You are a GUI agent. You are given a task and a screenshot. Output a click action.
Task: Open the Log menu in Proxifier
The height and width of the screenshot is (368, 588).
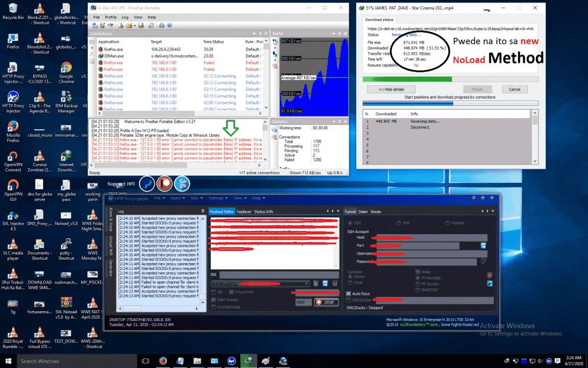[x=125, y=17]
